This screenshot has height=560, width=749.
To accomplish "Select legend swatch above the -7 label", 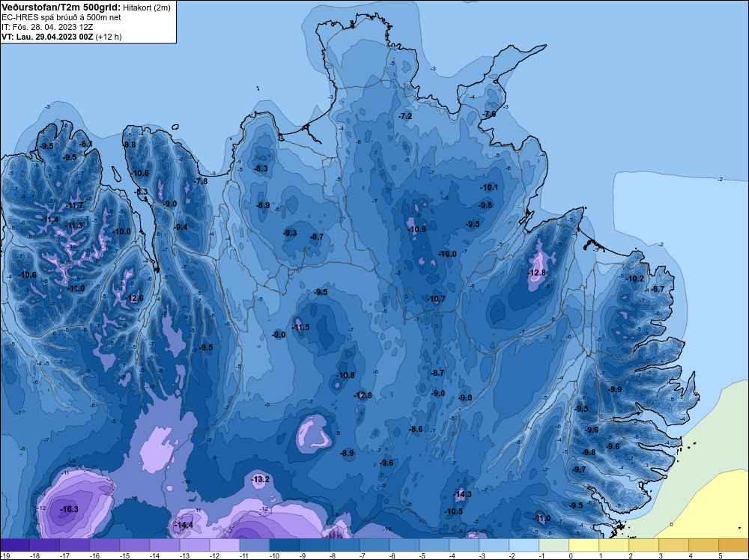I will 374,545.
